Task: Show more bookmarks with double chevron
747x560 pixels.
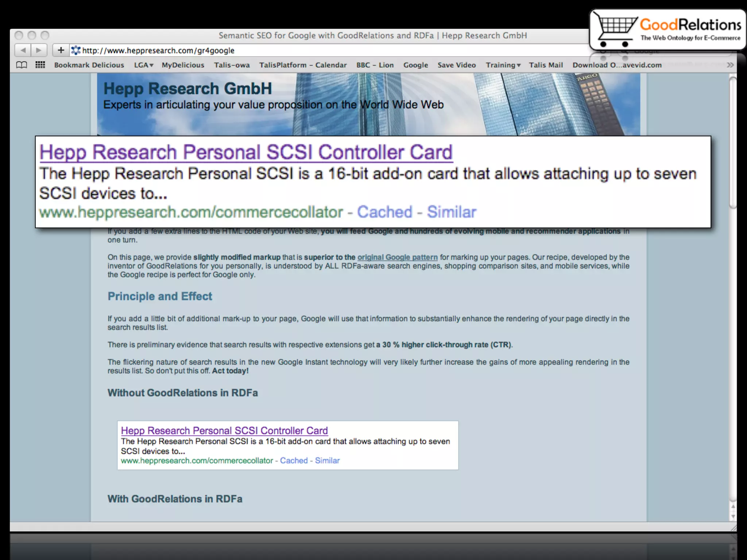Action: tap(730, 65)
